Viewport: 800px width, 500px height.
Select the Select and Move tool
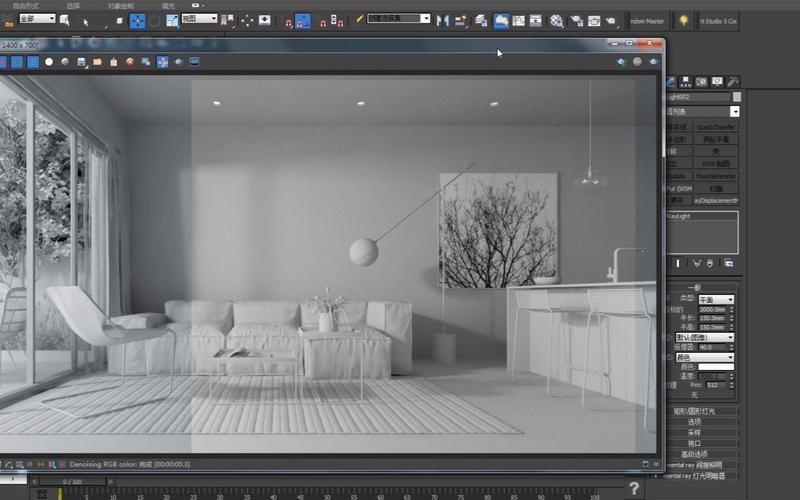[x=138, y=20]
